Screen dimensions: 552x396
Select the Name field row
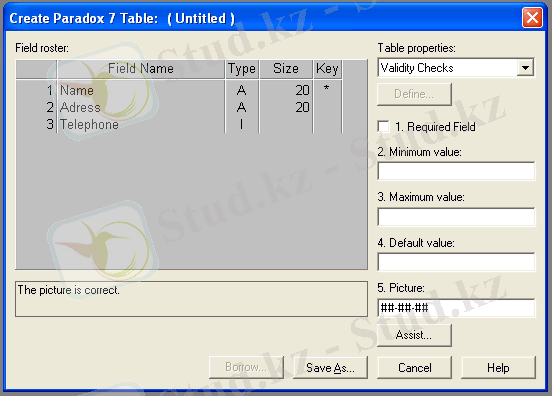pyautogui.click(x=179, y=90)
